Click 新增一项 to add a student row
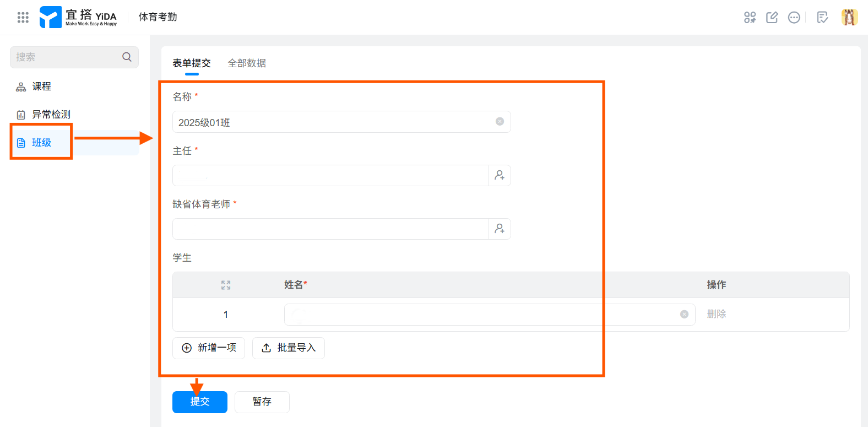The image size is (868, 427). coord(209,348)
